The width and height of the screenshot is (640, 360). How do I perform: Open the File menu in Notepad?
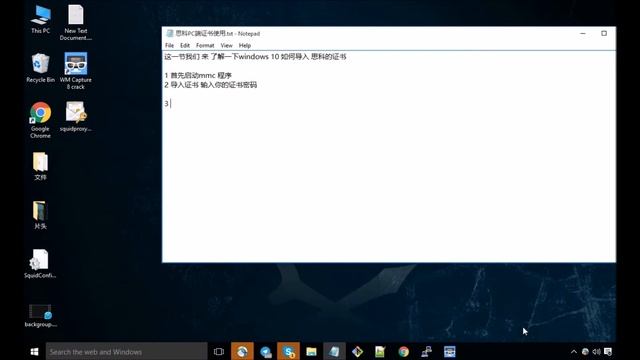tap(169, 45)
